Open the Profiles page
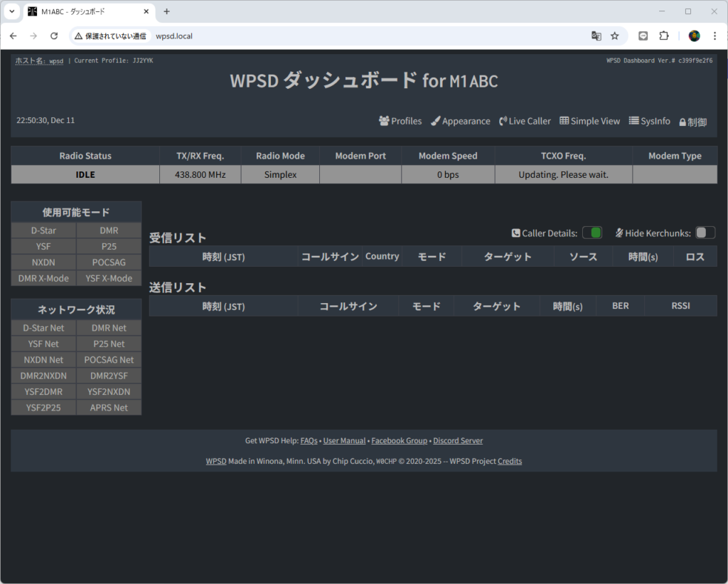This screenshot has height=584, width=728. pyautogui.click(x=400, y=121)
